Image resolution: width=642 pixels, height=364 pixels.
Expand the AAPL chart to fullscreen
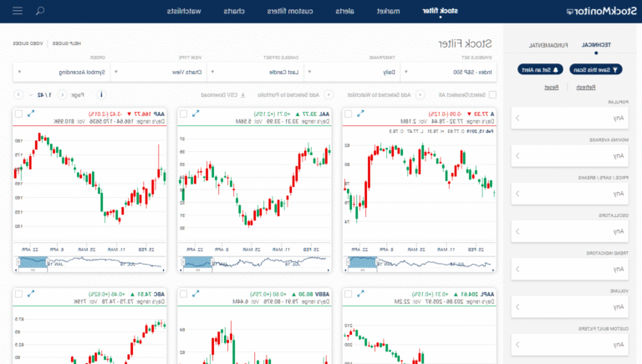[362, 293]
